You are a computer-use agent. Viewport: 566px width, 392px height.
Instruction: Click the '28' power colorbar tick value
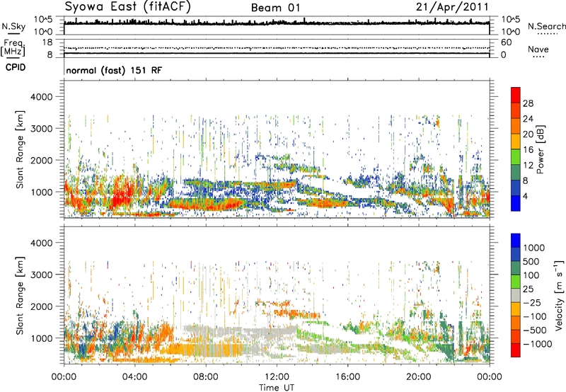(528, 103)
